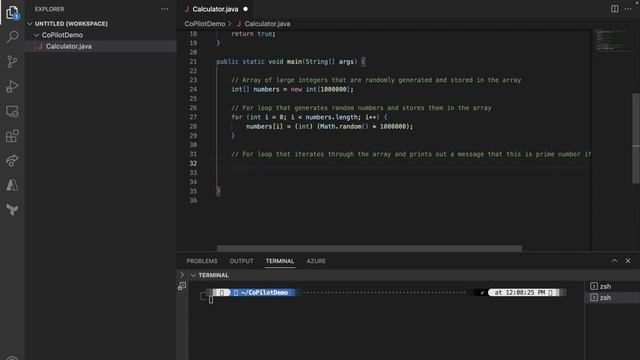
Task: Close the bottom panel
Action: pos(628,261)
